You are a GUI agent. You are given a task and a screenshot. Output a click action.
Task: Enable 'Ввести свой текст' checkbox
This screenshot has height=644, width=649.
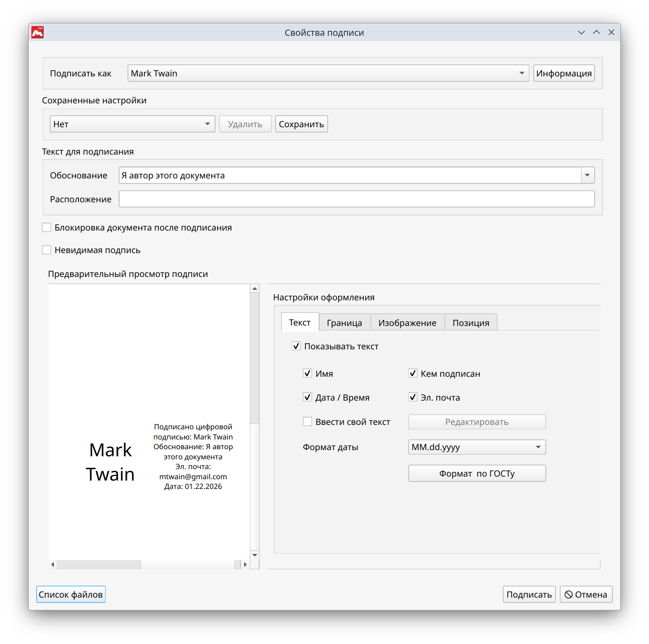[x=308, y=422]
